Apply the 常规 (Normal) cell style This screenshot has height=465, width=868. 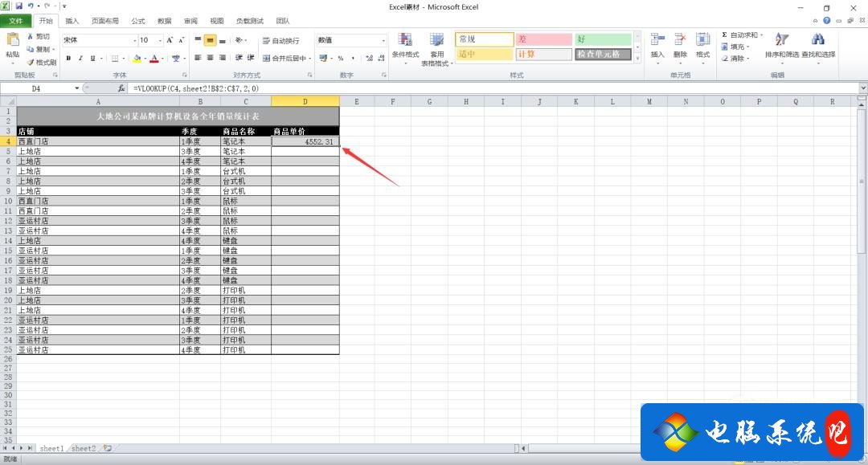tap(485, 39)
